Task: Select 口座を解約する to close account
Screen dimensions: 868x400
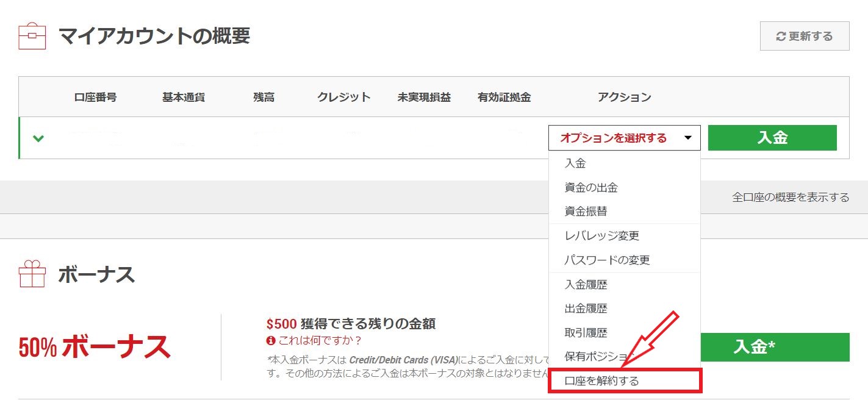Action: (x=601, y=381)
